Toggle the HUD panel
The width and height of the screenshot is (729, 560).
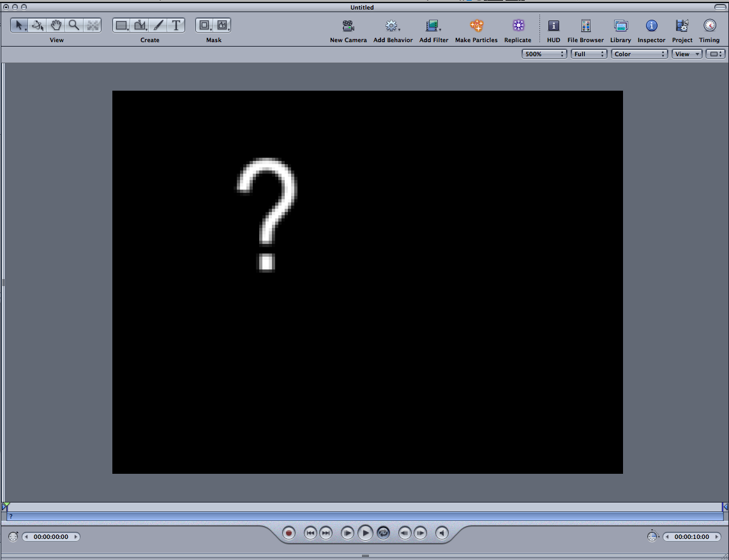click(553, 26)
